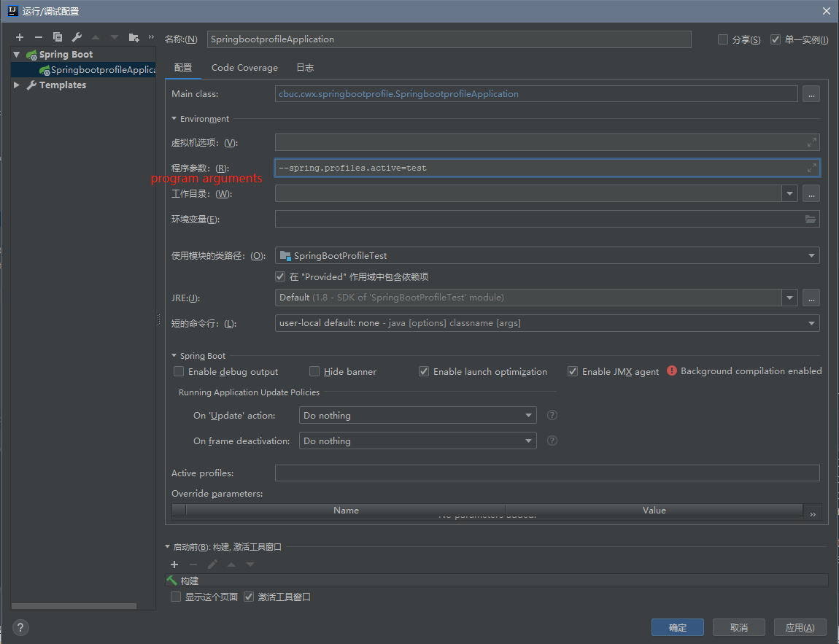Open environment variables editor folder icon
This screenshot has width=839, height=644.
coord(810,220)
